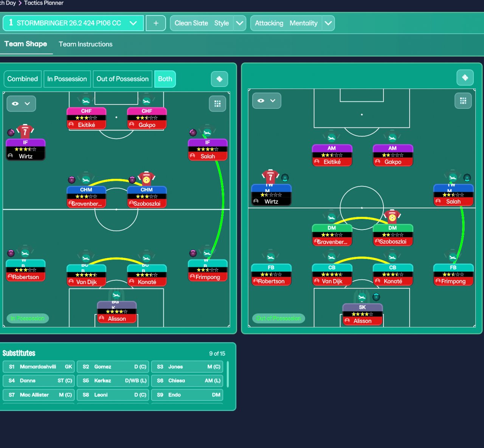This screenshot has height=448, width=484.
Task: Select substitute S4 Danns
Action: pos(39,381)
